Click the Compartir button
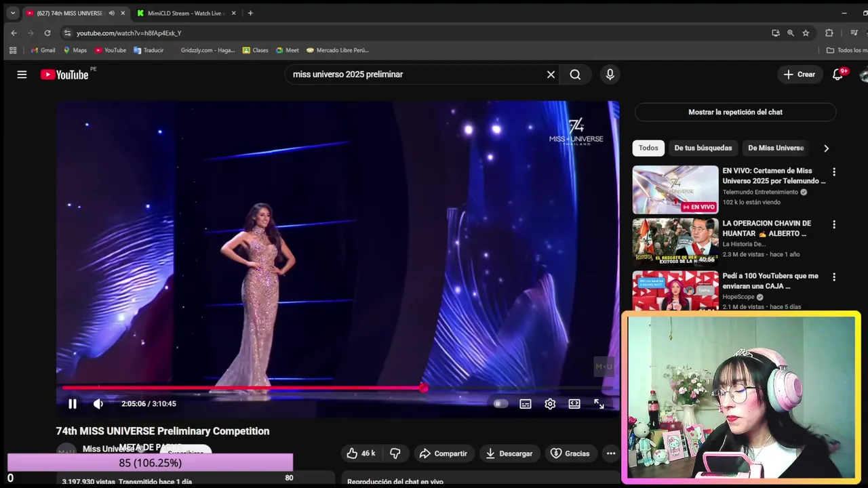This screenshot has height=488, width=868. 443,453
